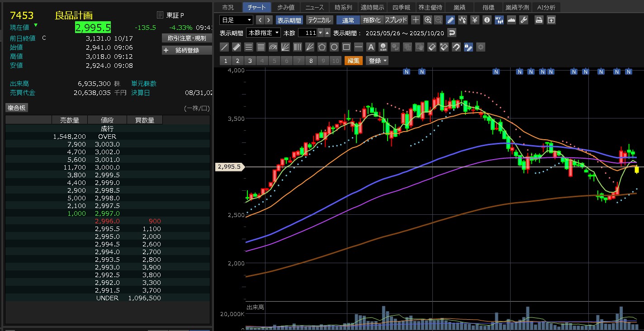Image resolution: width=644 pixels, height=331 pixels.
Task: Toggle the drawing pencil mode
Action: click(450, 20)
